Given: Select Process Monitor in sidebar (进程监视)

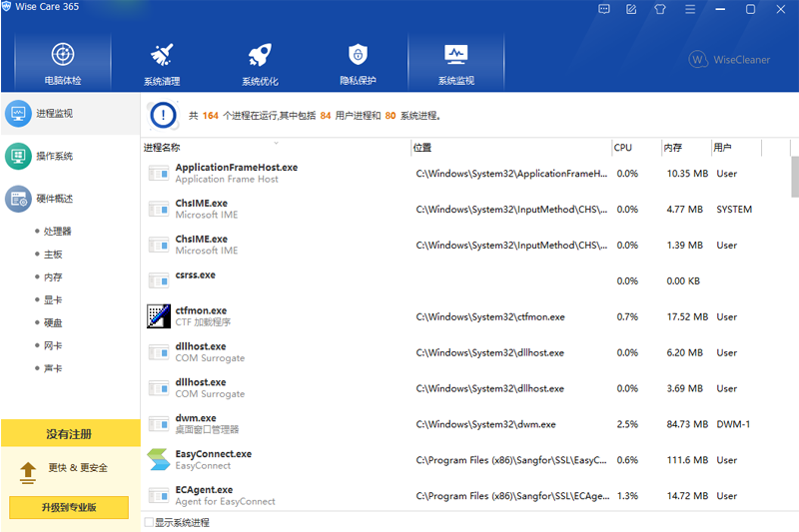Looking at the screenshot, I should point(70,114).
